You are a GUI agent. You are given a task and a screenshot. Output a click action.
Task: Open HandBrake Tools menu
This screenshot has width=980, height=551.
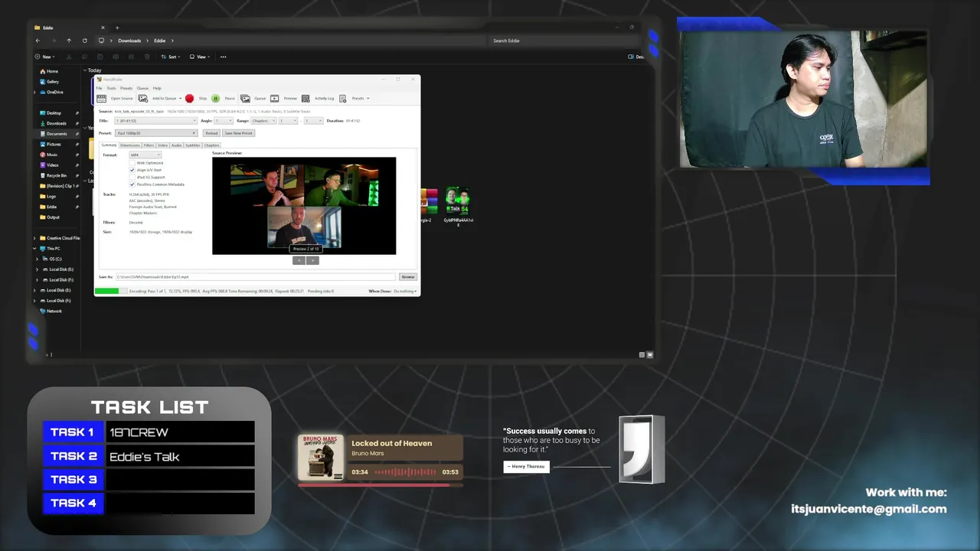point(111,88)
